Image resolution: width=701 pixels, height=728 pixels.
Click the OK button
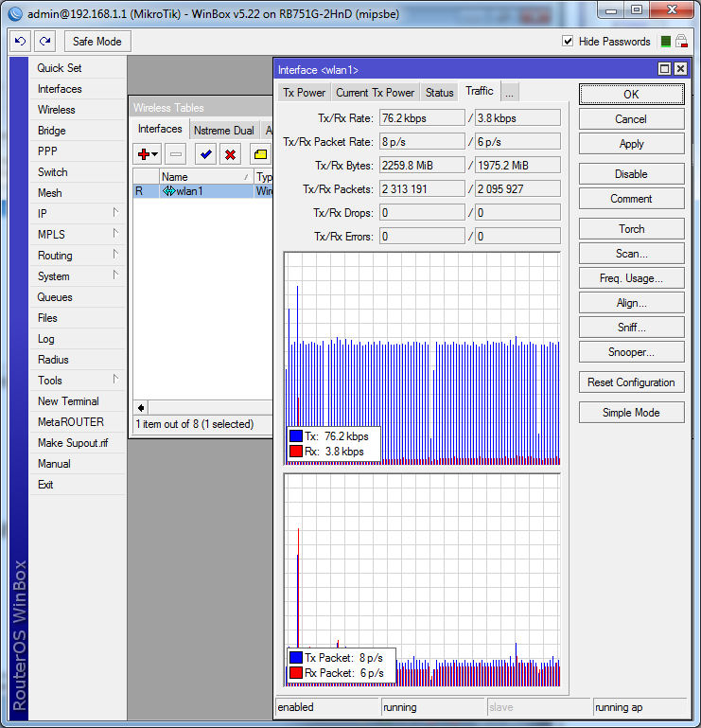click(631, 95)
